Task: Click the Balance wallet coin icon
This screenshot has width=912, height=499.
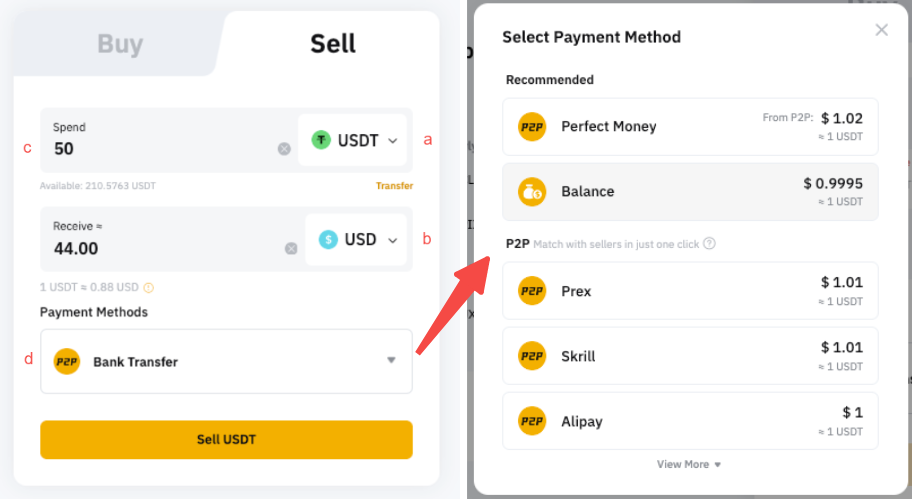Action: point(532,191)
